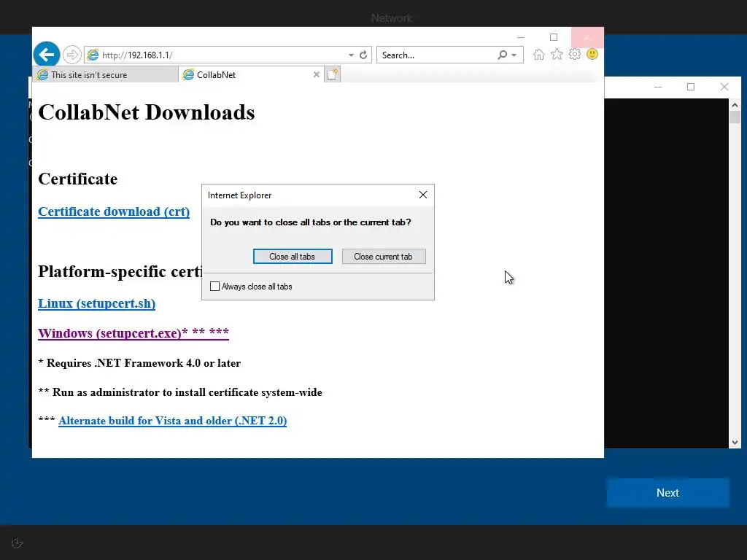Screen dimensions: 747x560
Task: Click 'Run as administrator' note text
Action: [x=187, y=392]
